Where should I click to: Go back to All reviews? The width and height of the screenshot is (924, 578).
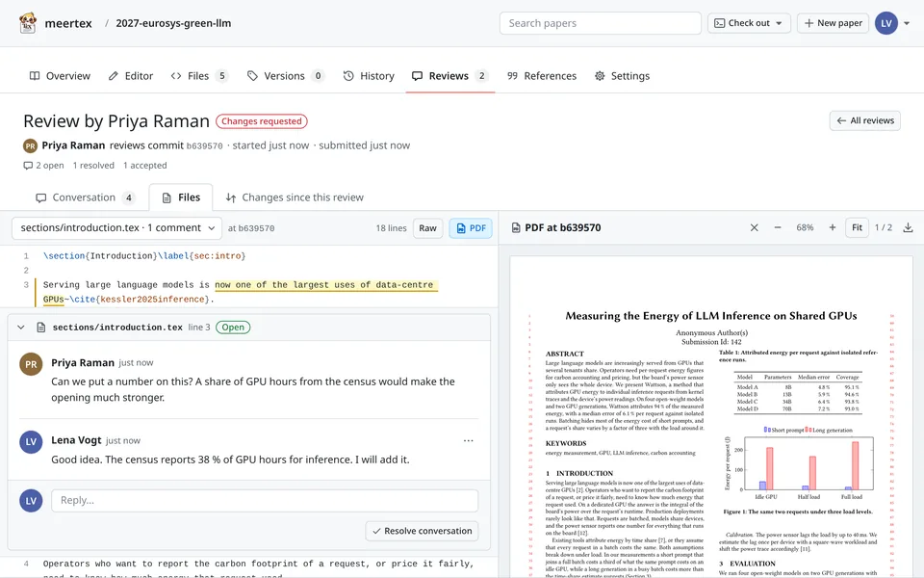[864, 120]
